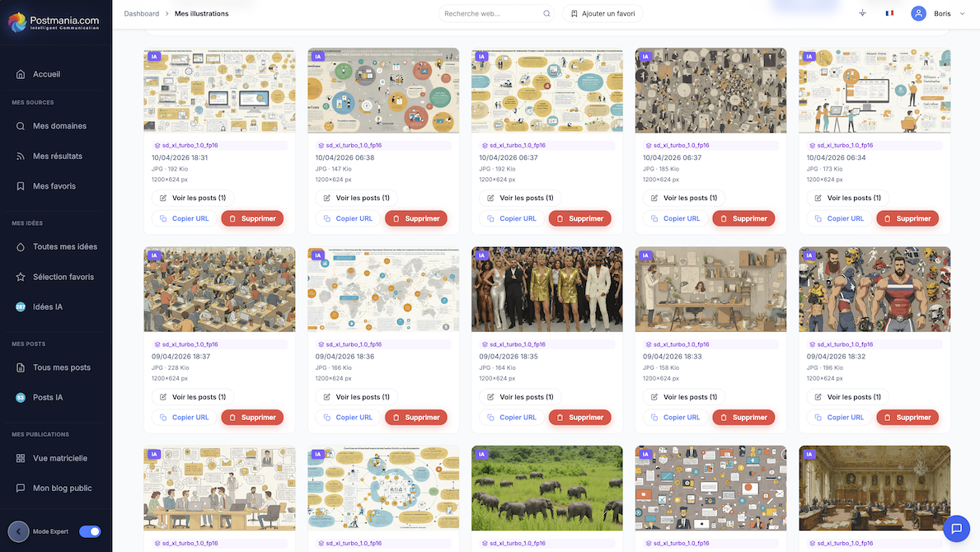The image size is (980, 552).
Task: Delete the 185 Kio illustration
Action: [743, 218]
